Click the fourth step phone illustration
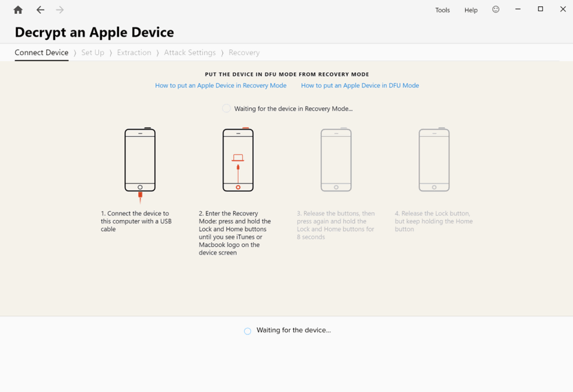 [434, 160]
